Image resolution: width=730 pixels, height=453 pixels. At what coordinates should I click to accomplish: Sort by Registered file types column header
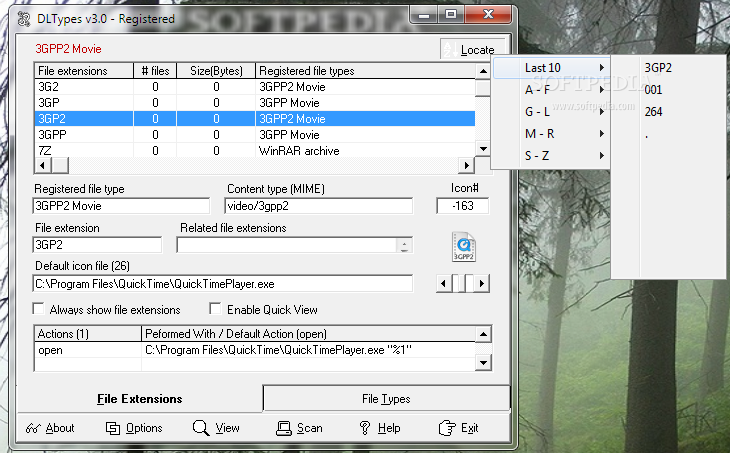click(x=365, y=71)
